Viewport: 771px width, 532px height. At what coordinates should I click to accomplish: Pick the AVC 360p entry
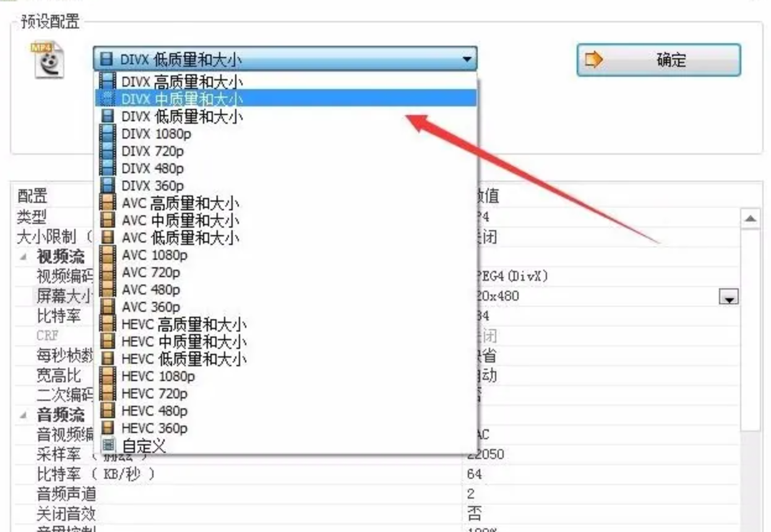coord(286,306)
